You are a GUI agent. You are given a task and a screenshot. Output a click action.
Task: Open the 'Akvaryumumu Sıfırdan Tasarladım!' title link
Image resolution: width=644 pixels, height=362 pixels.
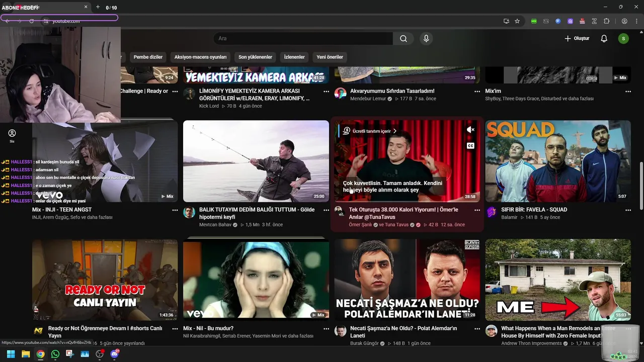pos(392,91)
